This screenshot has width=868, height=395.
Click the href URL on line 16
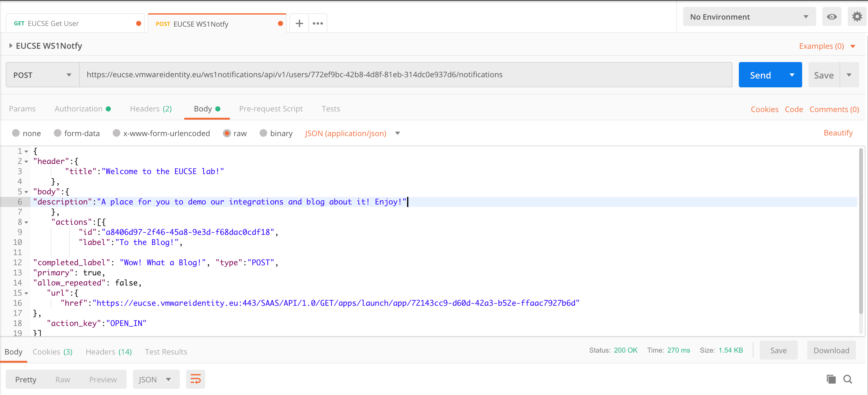[x=336, y=303]
